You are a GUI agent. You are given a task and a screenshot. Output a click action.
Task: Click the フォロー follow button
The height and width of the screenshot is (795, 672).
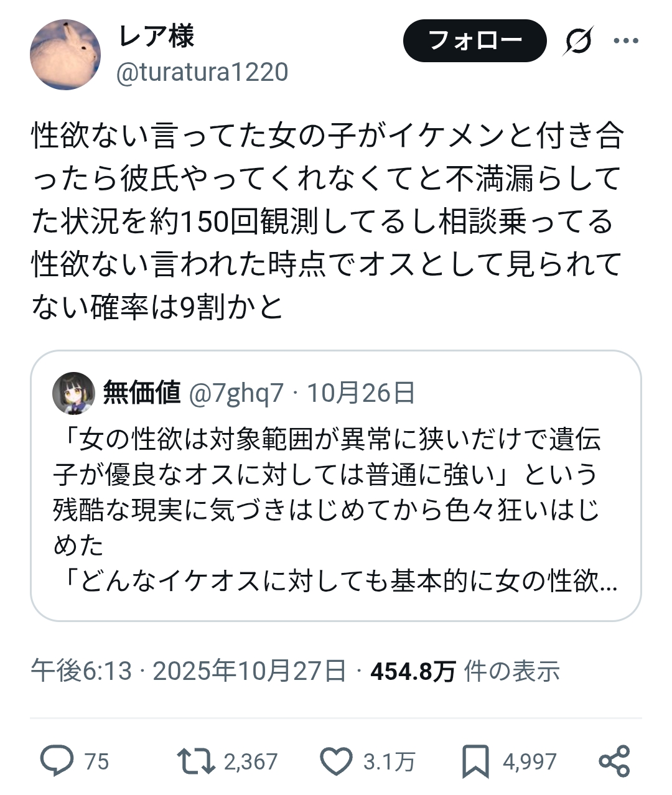(x=475, y=41)
